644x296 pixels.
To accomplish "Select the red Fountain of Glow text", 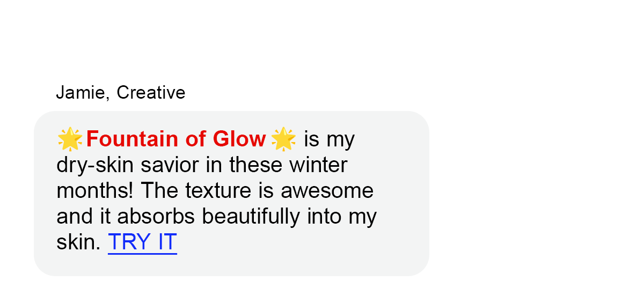I will pos(176,139).
